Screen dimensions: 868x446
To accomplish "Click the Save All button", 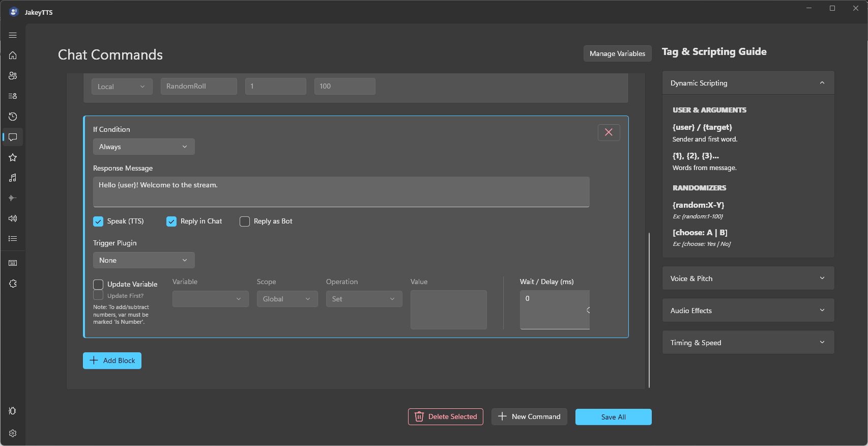I will [613, 417].
